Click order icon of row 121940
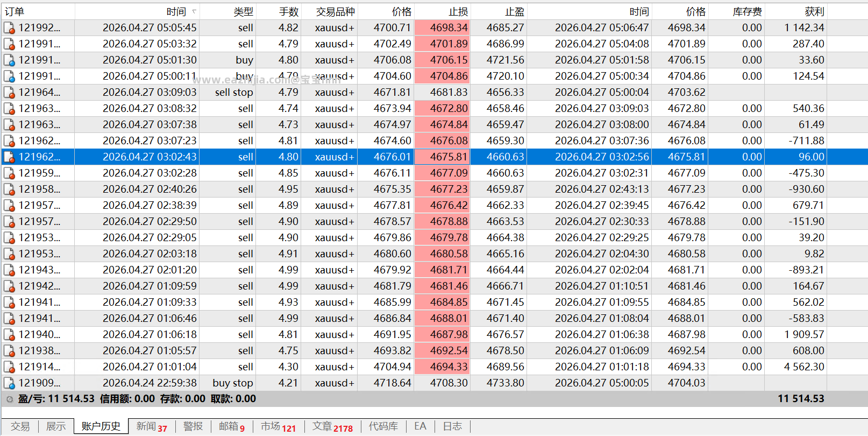This screenshot has width=868, height=436. tap(9, 335)
